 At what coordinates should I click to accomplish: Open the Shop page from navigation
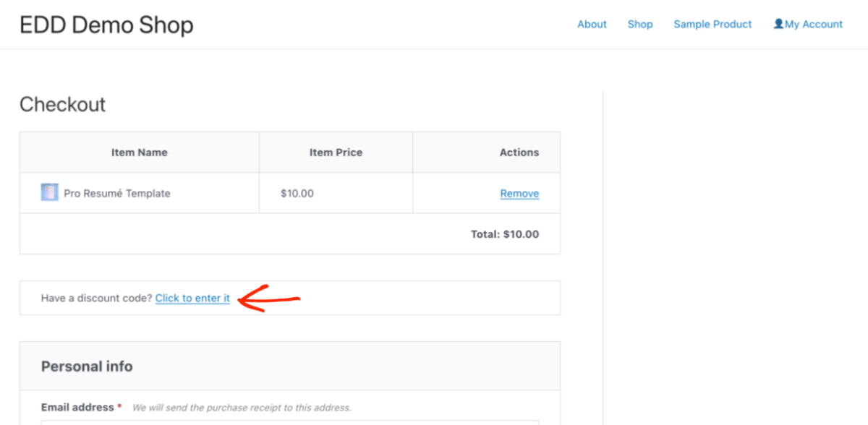[639, 24]
